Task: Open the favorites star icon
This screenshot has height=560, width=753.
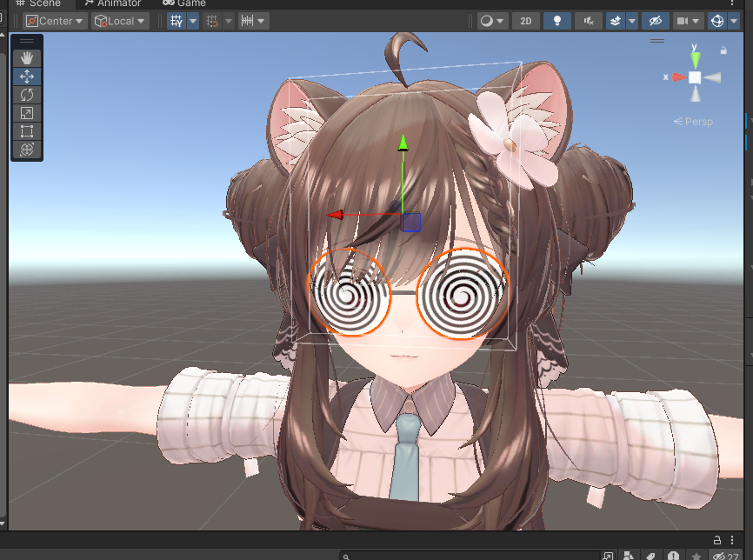Action: pos(696,557)
